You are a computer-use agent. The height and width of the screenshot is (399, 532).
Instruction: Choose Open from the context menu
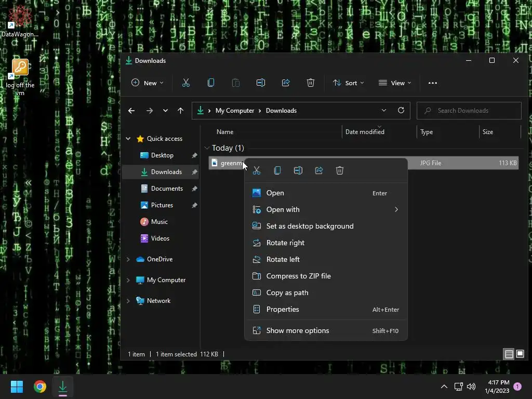[x=326, y=193]
